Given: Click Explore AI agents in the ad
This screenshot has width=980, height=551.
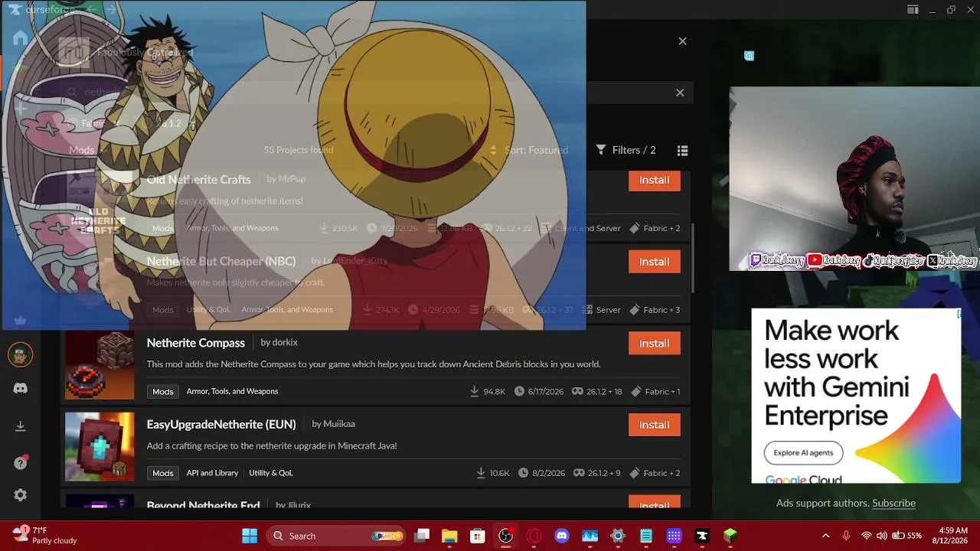Looking at the screenshot, I should coord(803,453).
